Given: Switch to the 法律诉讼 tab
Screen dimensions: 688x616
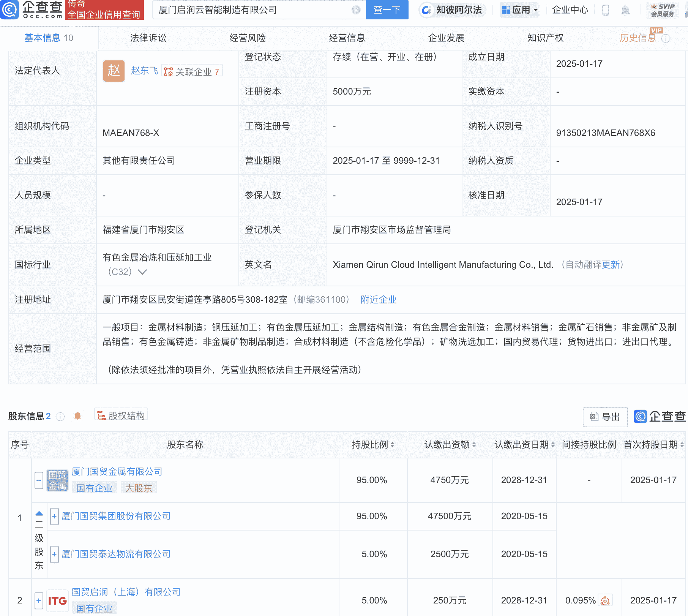Looking at the screenshot, I should click(147, 38).
